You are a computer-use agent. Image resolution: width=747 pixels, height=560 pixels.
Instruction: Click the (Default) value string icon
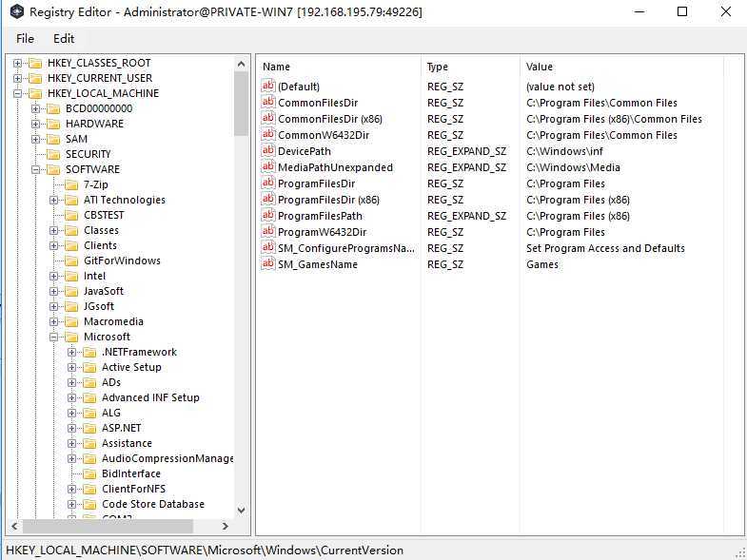[x=268, y=86]
